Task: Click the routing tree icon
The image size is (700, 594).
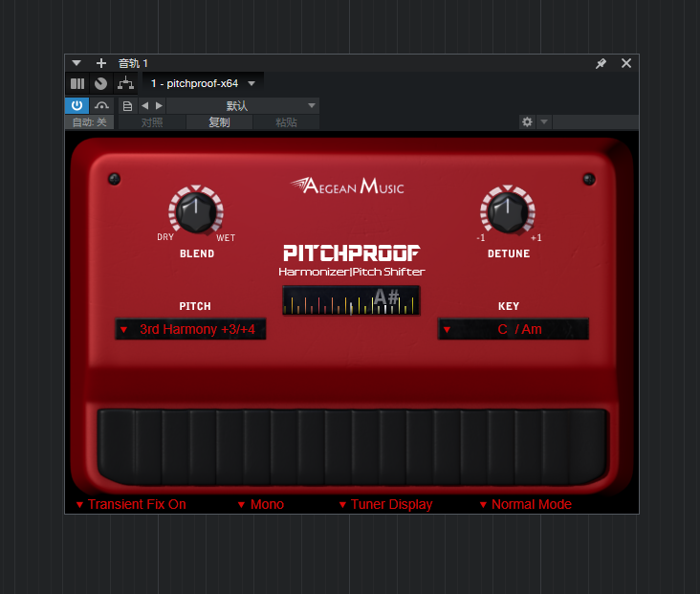Action: pos(125,83)
